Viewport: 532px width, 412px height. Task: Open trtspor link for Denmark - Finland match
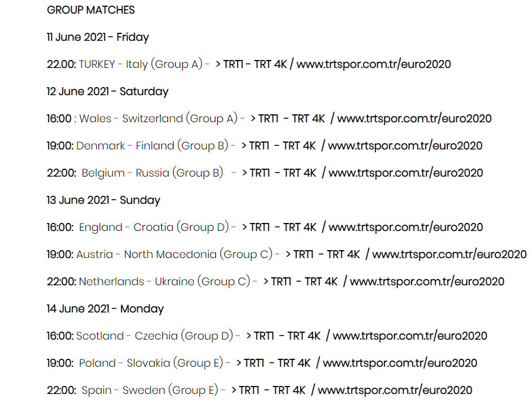coord(405,145)
